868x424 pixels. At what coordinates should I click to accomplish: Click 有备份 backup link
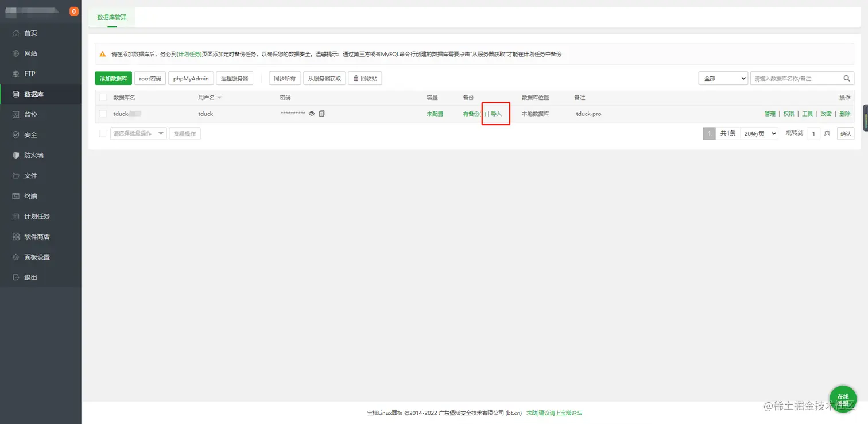coord(475,114)
